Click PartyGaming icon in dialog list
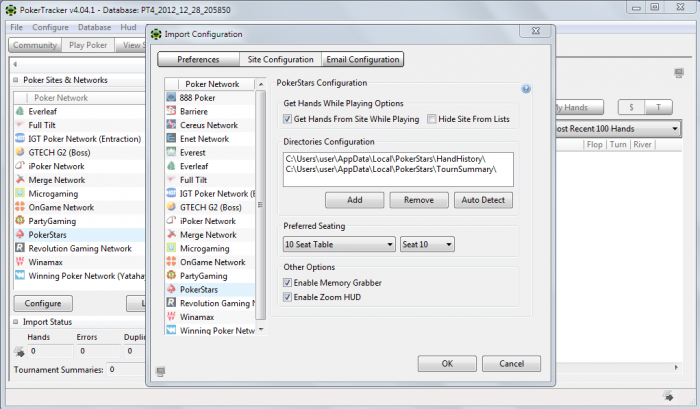Screen dimensions: 700x409 click(171, 275)
